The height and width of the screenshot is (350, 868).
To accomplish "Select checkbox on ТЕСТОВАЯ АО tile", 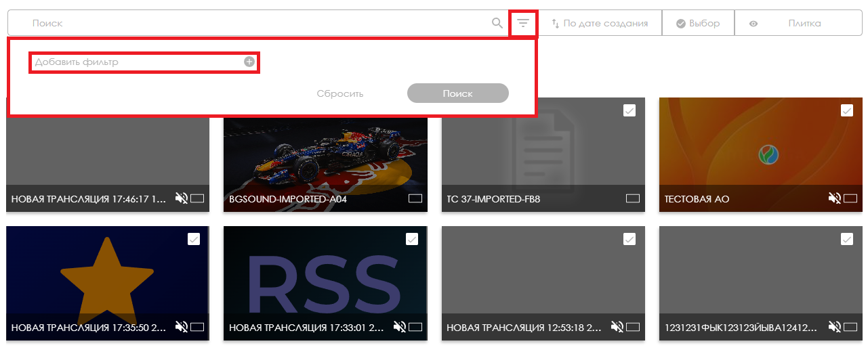I will [x=847, y=110].
